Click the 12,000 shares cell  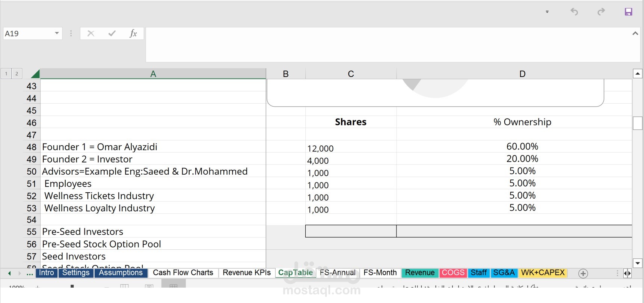point(351,147)
